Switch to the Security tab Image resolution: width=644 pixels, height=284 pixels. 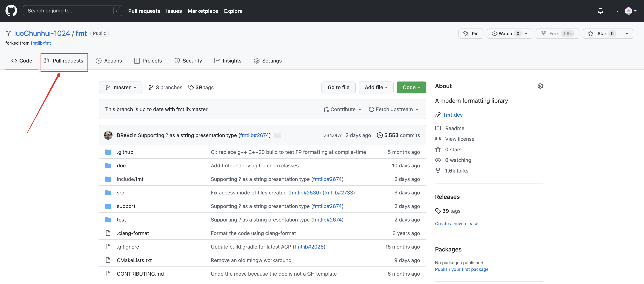(x=188, y=61)
